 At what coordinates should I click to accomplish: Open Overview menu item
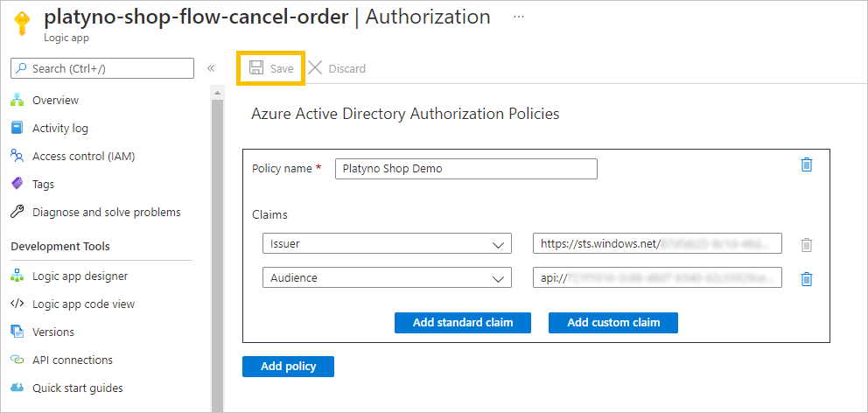(x=55, y=101)
